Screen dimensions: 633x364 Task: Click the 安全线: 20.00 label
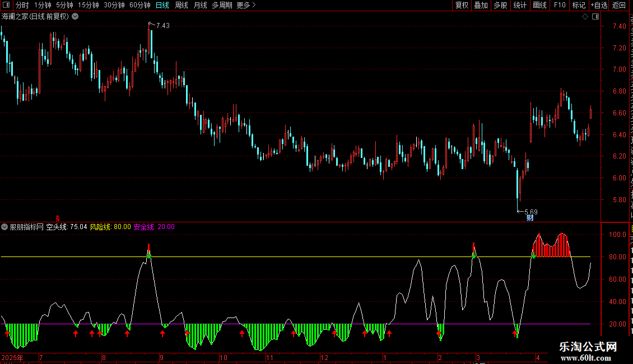point(154,227)
